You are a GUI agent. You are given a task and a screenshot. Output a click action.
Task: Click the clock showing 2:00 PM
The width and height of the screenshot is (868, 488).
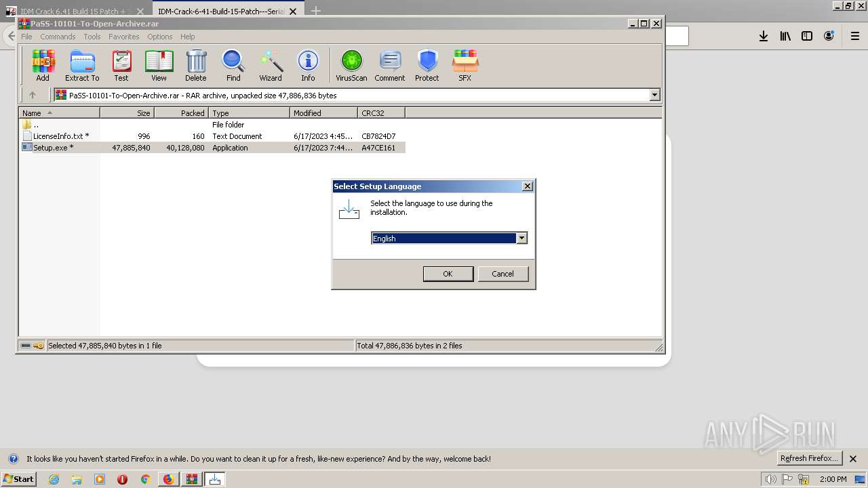pyautogui.click(x=833, y=479)
